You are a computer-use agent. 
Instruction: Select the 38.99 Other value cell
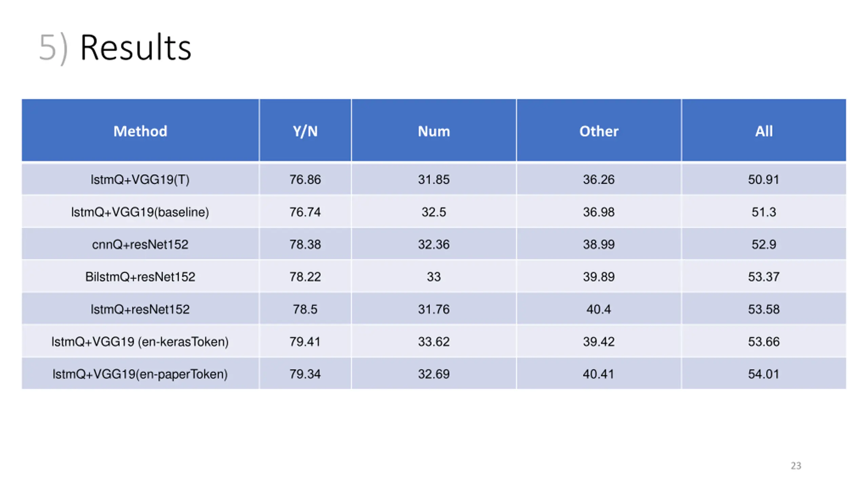click(x=599, y=244)
